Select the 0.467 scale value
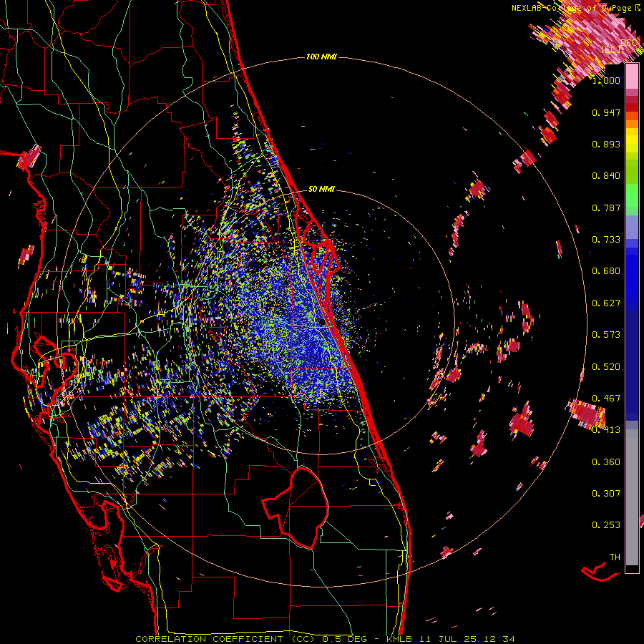This screenshot has width=644, height=644. click(x=606, y=399)
